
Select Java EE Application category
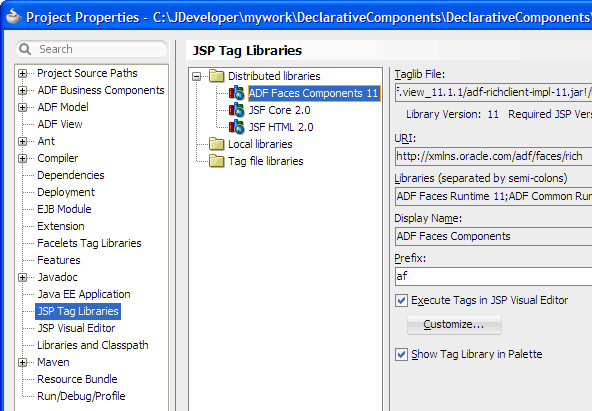[84, 294]
